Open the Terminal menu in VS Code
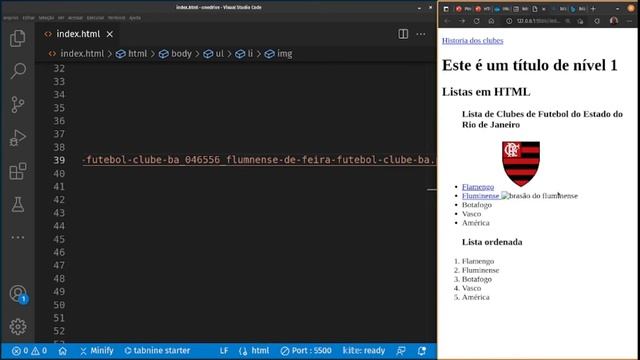 116,18
